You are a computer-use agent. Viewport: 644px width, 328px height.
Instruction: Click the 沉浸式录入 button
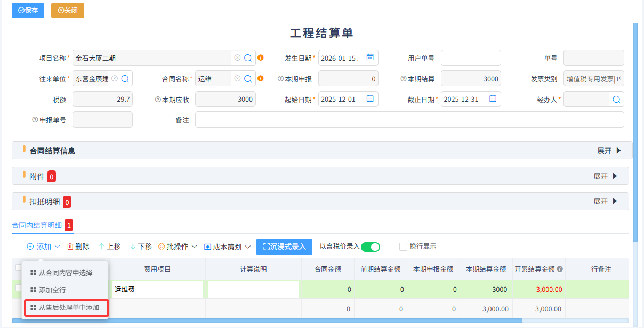284,247
